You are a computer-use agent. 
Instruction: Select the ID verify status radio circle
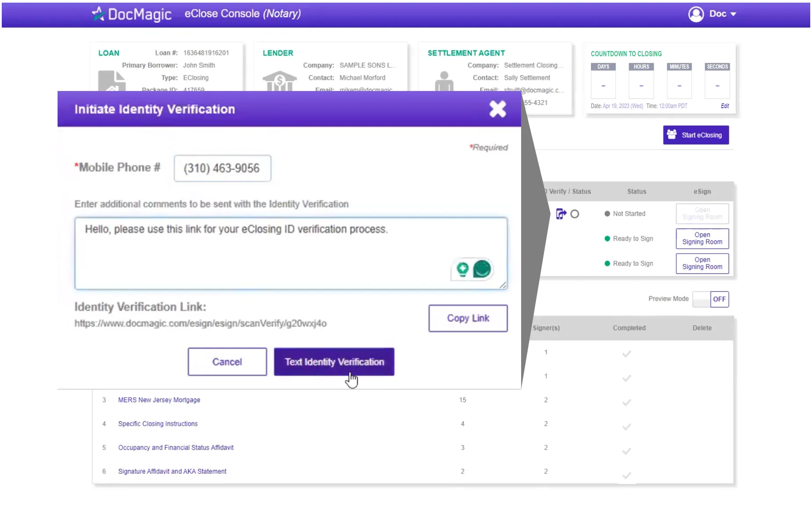(x=575, y=214)
